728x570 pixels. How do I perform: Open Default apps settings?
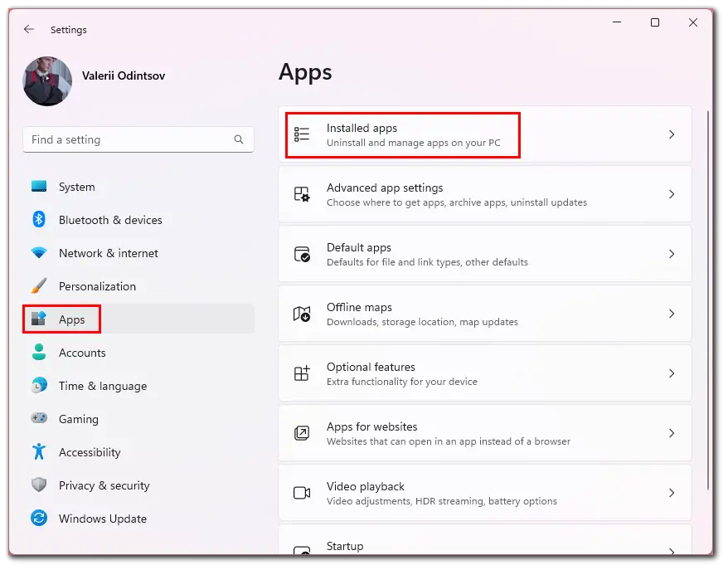pos(485,254)
